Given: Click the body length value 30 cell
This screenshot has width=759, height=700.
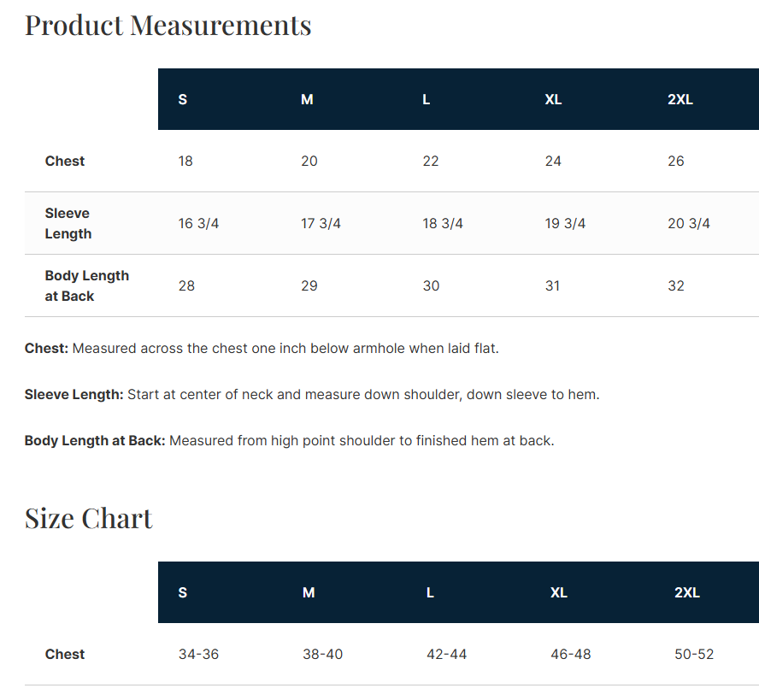Looking at the screenshot, I should point(431,285).
